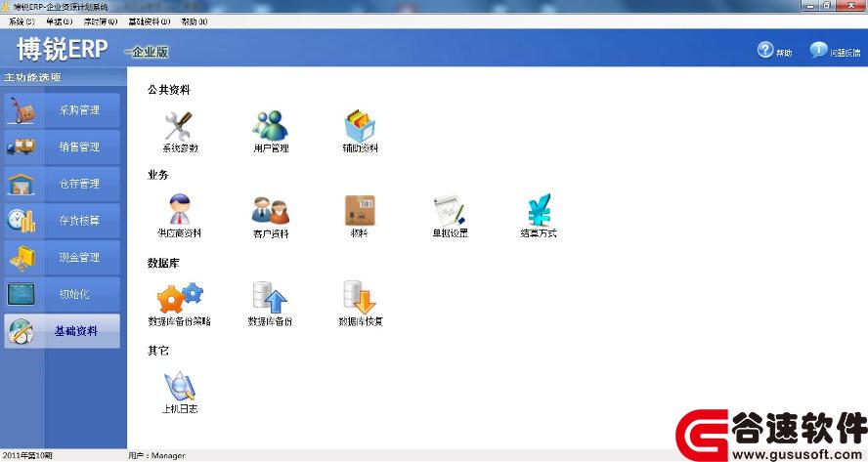This screenshot has height=462, width=868.
Task: Select 采购管理 purchasing module in sidebar
Action: [62, 110]
